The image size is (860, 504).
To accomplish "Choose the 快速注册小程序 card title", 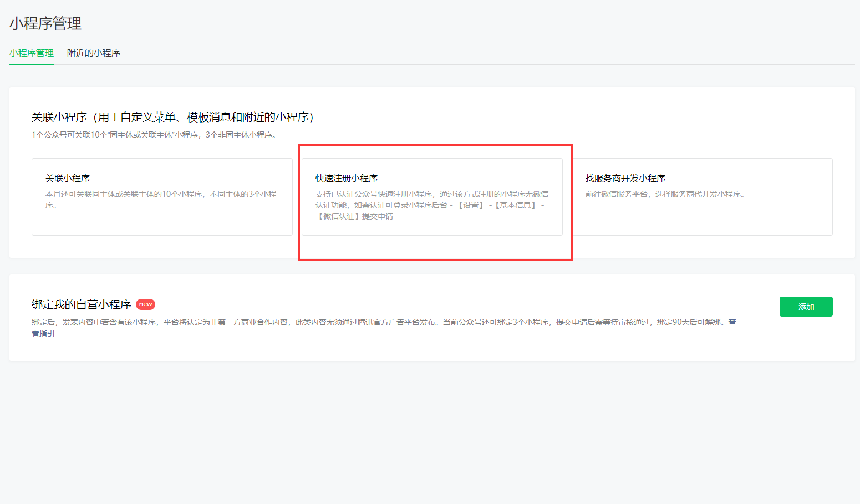I will click(347, 179).
